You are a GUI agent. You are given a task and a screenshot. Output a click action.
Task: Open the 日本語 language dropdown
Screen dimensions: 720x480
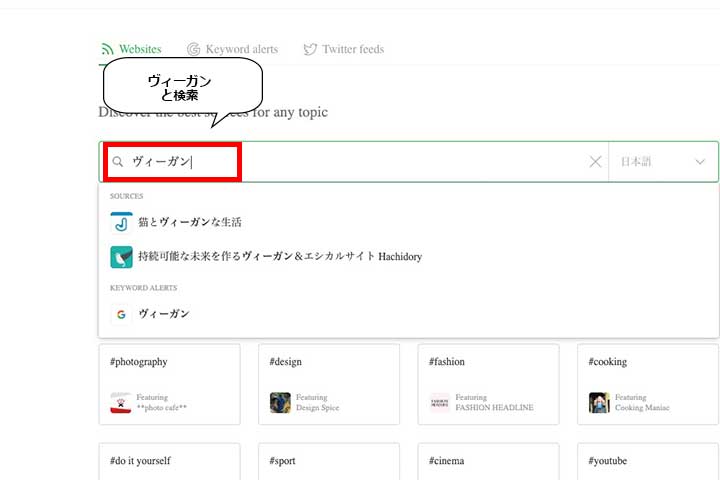[x=663, y=162]
